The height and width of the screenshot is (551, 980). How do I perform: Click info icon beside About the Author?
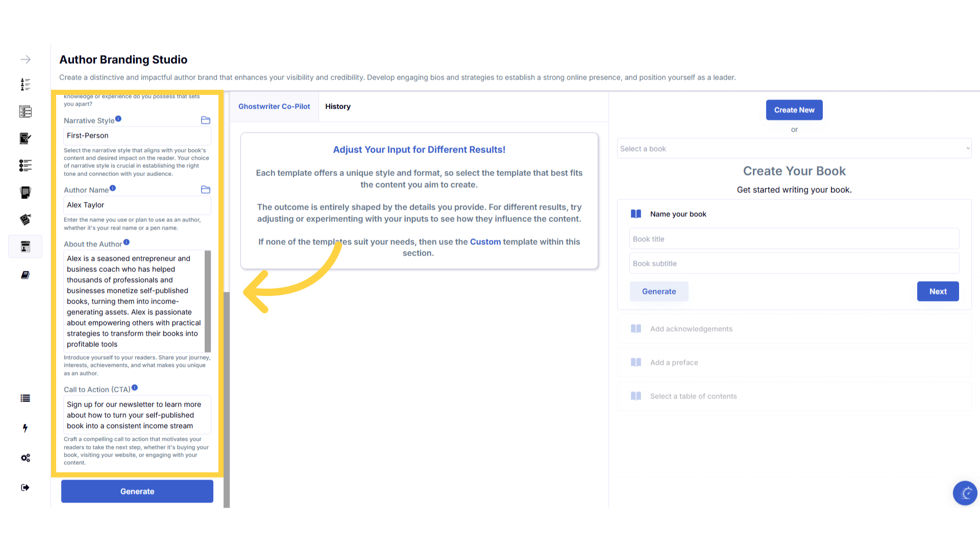(127, 242)
